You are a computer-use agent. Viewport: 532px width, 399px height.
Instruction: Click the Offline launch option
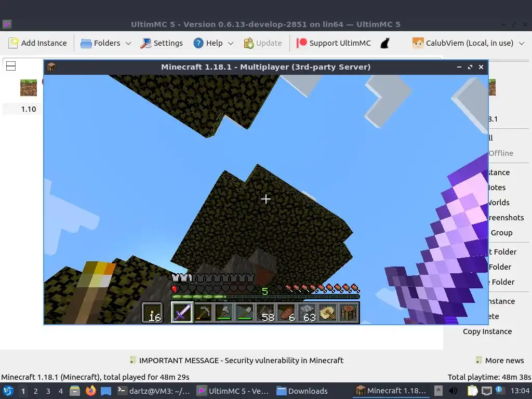pyautogui.click(x=501, y=153)
